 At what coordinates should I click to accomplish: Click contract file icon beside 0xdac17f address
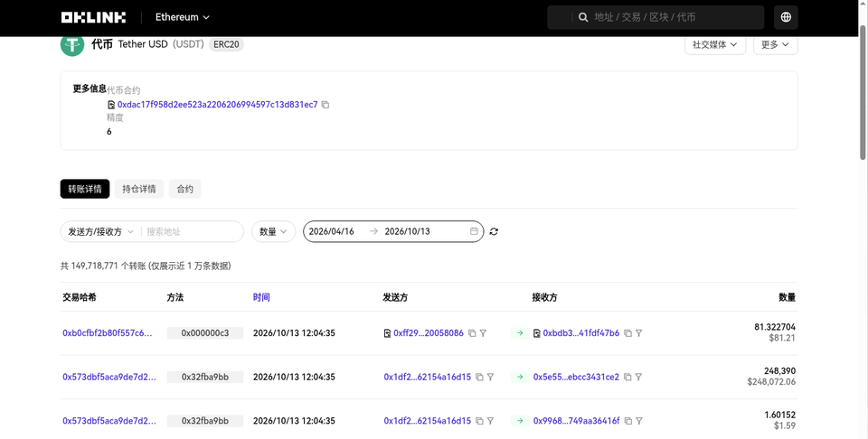pos(111,105)
